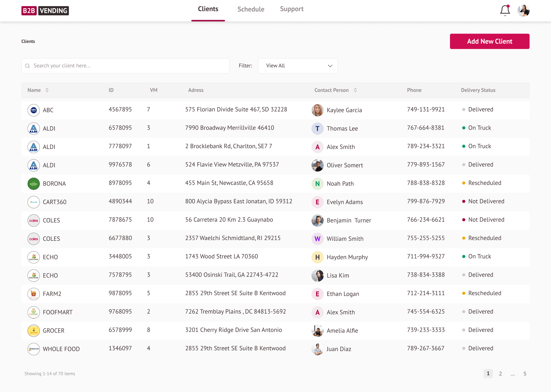Click the ECHO logo for ID 3448005
The height and width of the screenshot is (392, 551).
coord(33,257)
